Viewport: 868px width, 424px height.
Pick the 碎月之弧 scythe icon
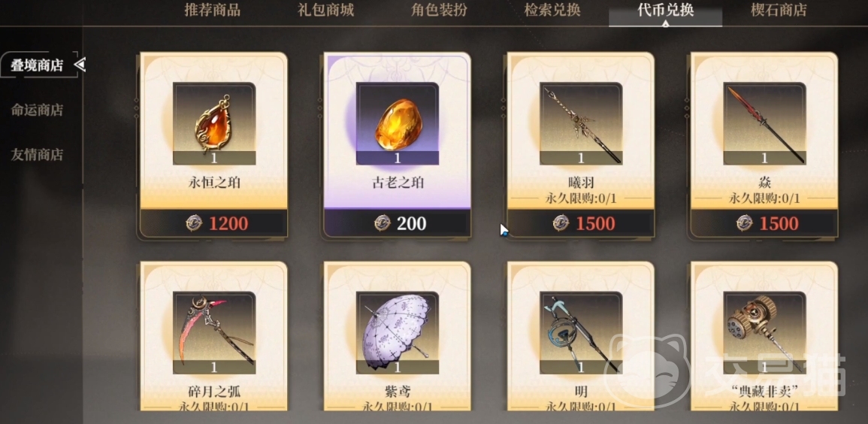coord(213,333)
